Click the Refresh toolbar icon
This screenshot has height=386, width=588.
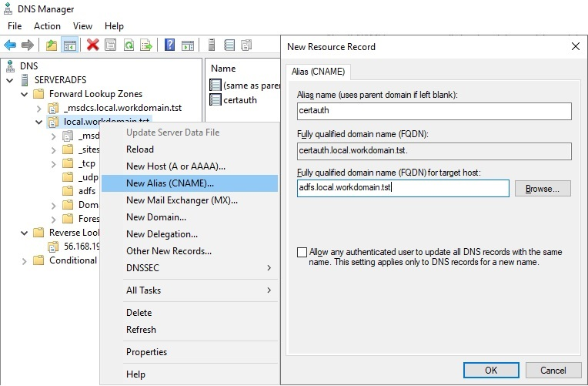[x=129, y=45]
